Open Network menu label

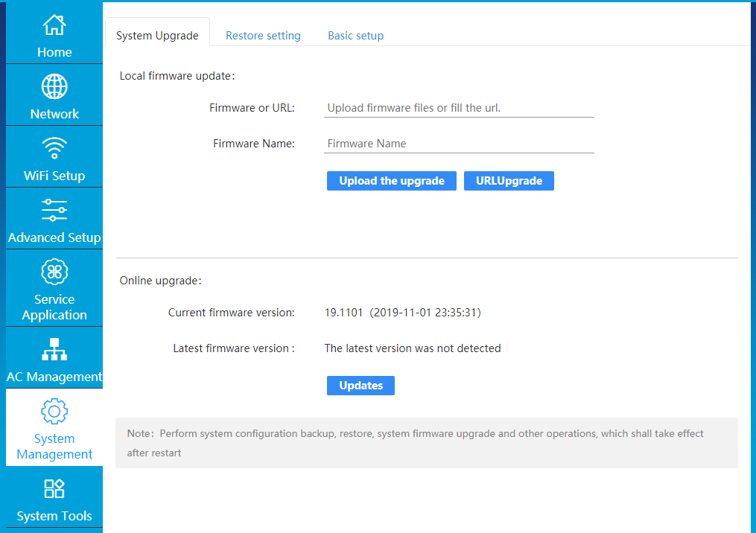pyautogui.click(x=54, y=114)
